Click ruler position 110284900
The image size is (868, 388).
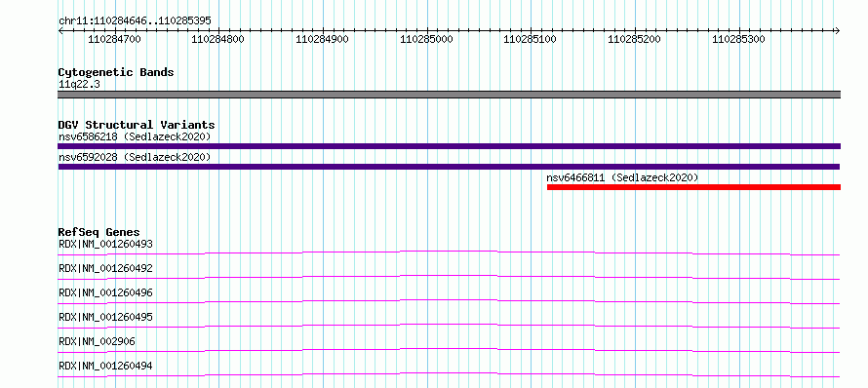coord(322,39)
